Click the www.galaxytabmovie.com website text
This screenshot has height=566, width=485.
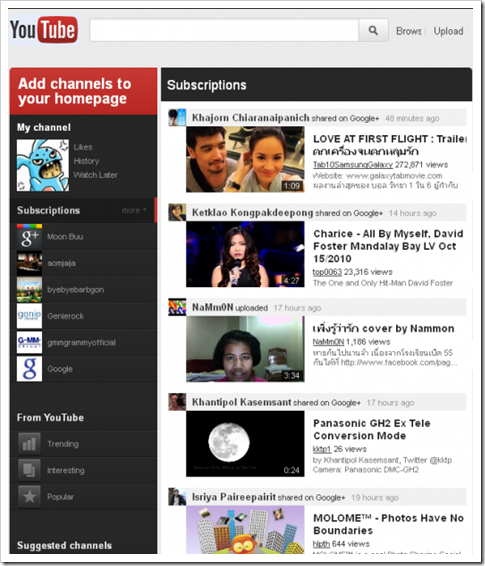tap(394, 176)
